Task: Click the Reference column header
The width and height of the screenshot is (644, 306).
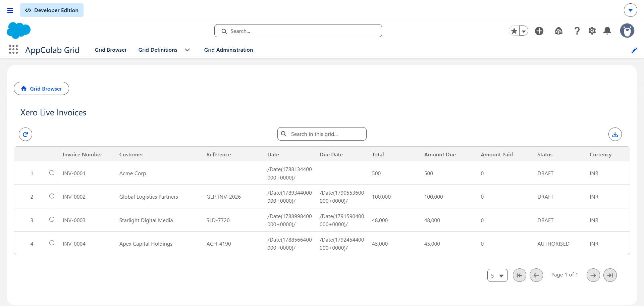Action: 219,154
